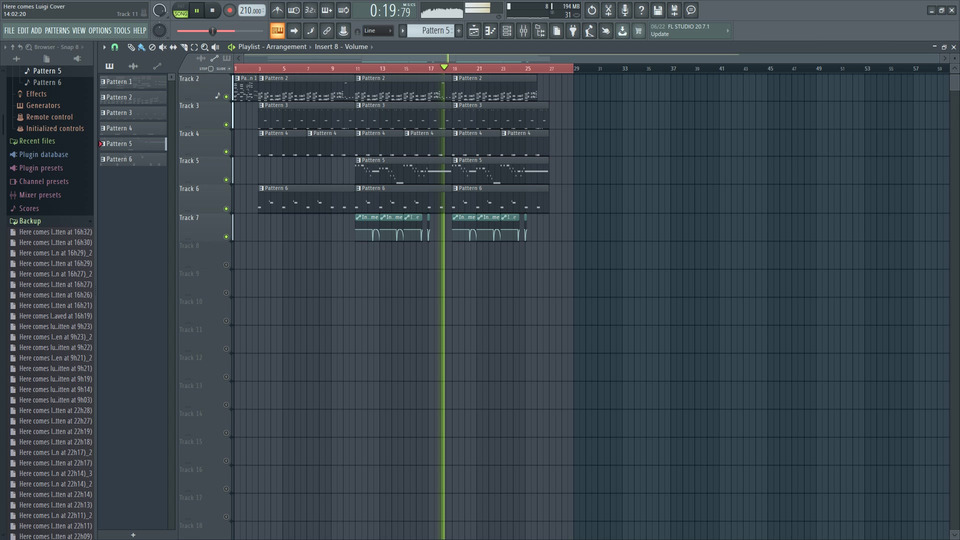Open the TOOLS menu
Viewport: 960px width, 540px height.
tap(122, 31)
